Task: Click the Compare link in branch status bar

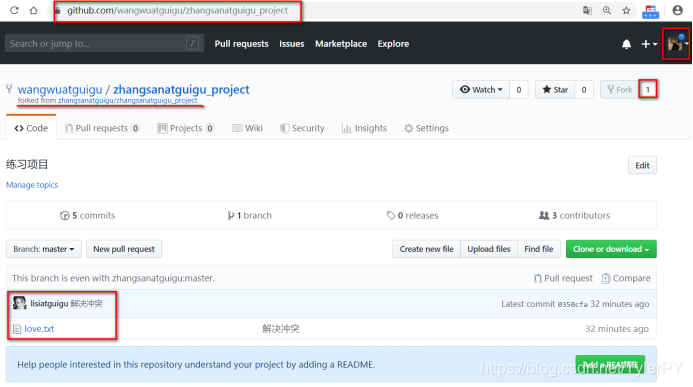Action: pos(626,278)
